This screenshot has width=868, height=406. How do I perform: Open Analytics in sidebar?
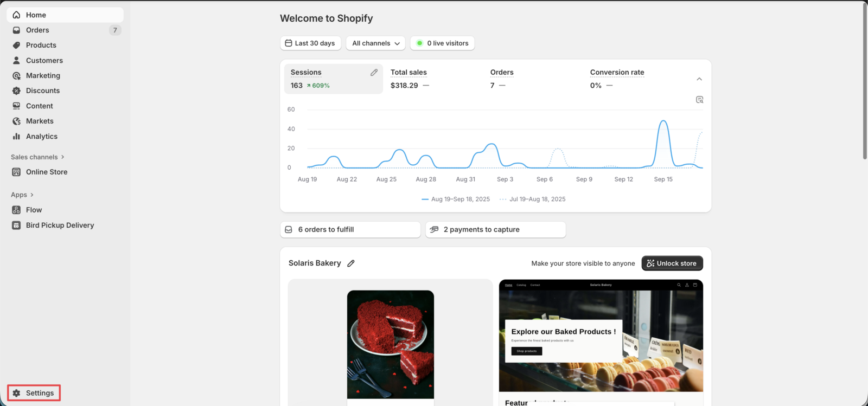coord(65,137)
